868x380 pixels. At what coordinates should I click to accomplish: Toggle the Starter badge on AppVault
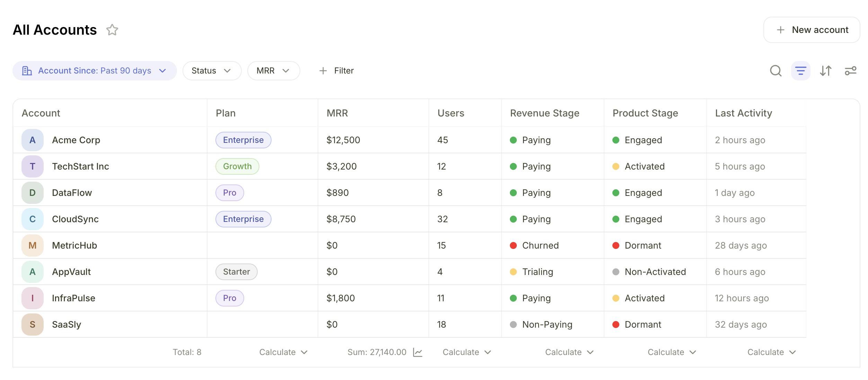[237, 271]
